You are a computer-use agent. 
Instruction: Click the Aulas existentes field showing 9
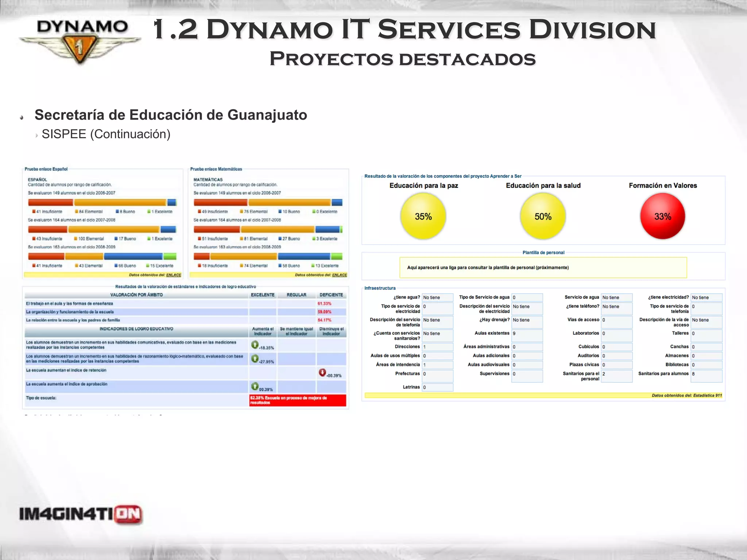pos(527,336)
